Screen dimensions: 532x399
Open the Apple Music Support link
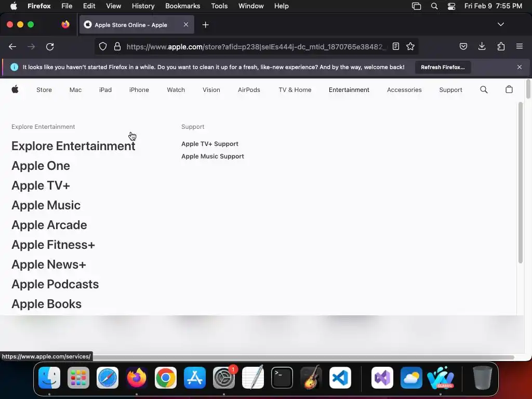click(212, 156)
